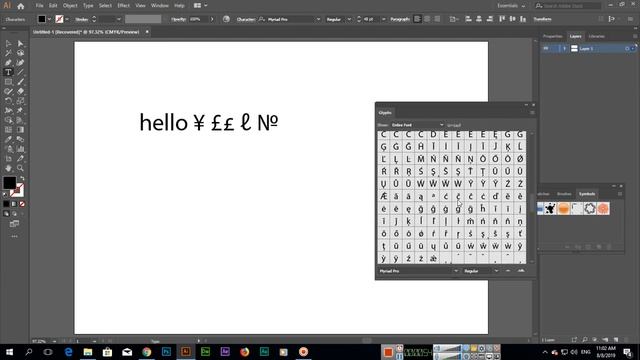Image resolution: width=640 pixels, height=360 pixels.
Task: Click the orange symbol swatch
Action: 563,209
